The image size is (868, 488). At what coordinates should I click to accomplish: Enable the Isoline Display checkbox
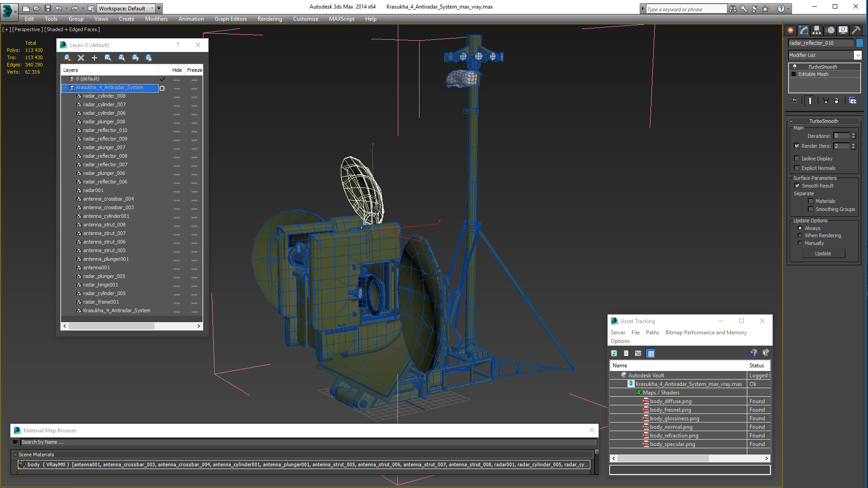pyautogui.click(x=797, y=159)
